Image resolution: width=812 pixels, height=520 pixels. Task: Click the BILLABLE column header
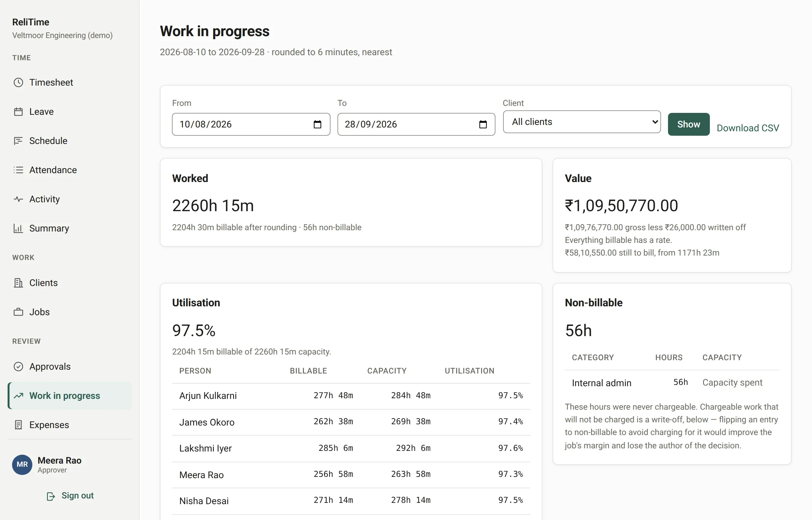tap(308, 371)
